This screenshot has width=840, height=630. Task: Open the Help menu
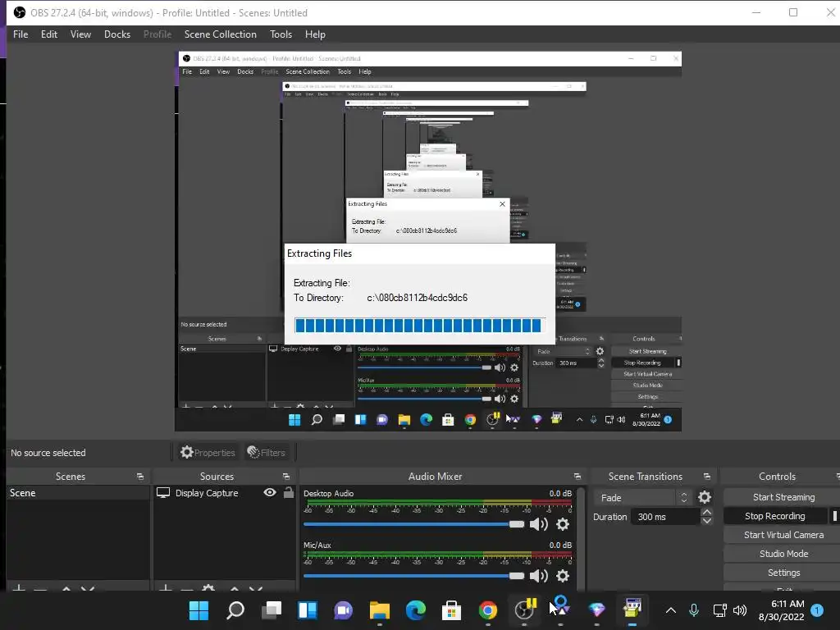coord(315,34)
